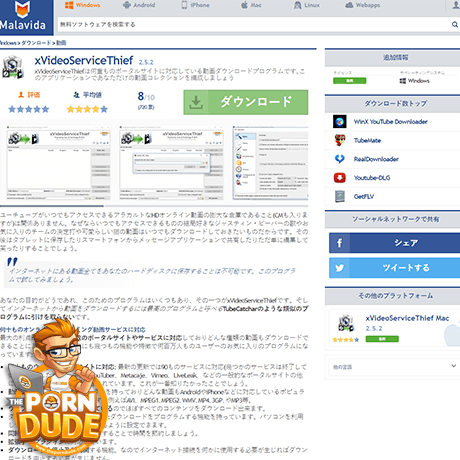Open the second screenshot with dialog

(x=171, y=163)
